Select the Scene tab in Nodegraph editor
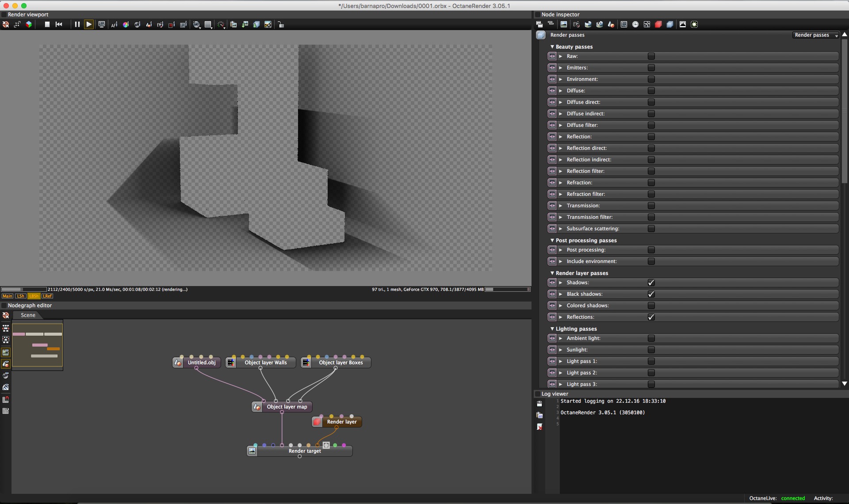849x504 pixels. tap(28, 315)
